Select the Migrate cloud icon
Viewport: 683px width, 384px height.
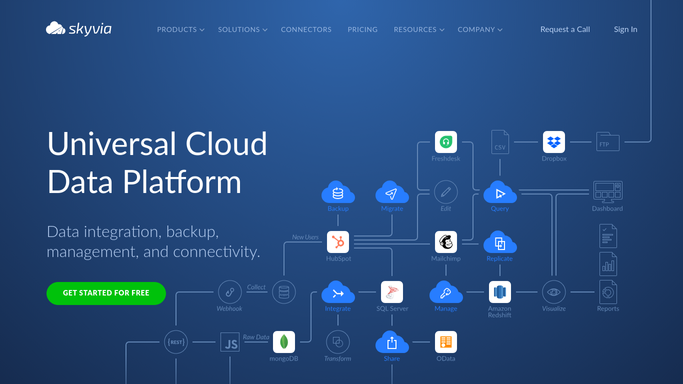(392, 192)
